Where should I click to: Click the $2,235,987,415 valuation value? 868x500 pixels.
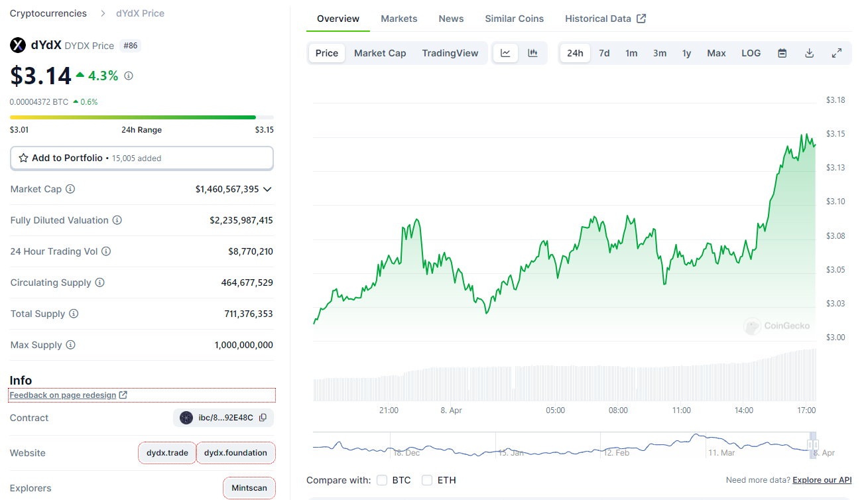241,220
